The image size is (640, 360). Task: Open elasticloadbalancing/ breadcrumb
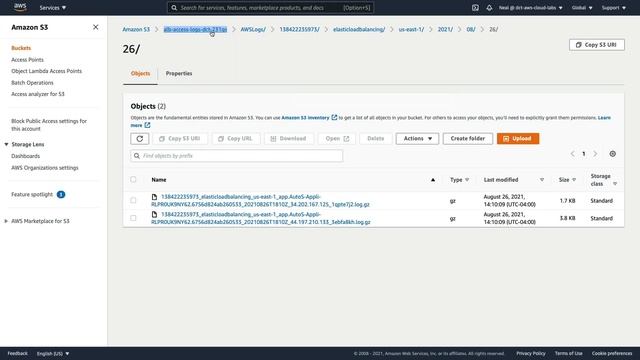point(359,29)
